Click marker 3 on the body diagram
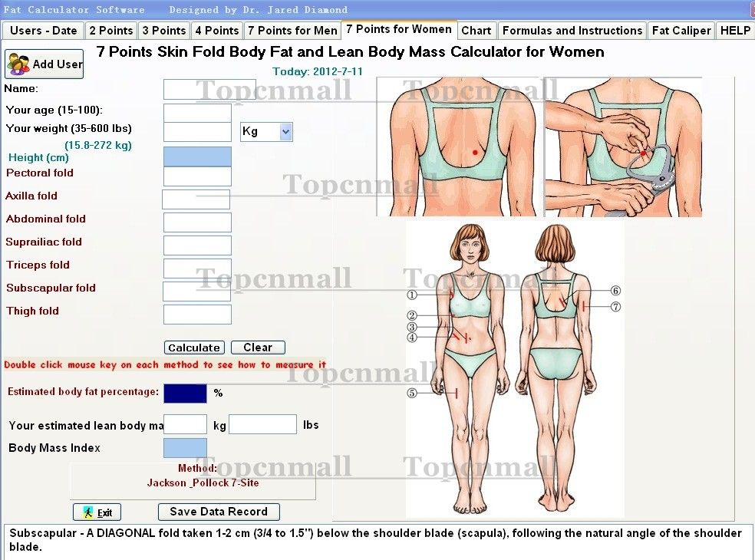Screen dimensions: 755x560 click(x=412, y=328)
